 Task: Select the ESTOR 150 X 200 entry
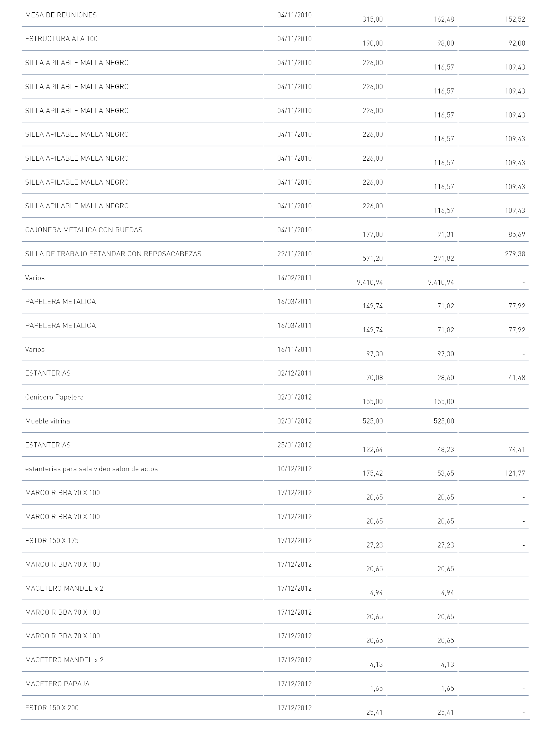52,708
